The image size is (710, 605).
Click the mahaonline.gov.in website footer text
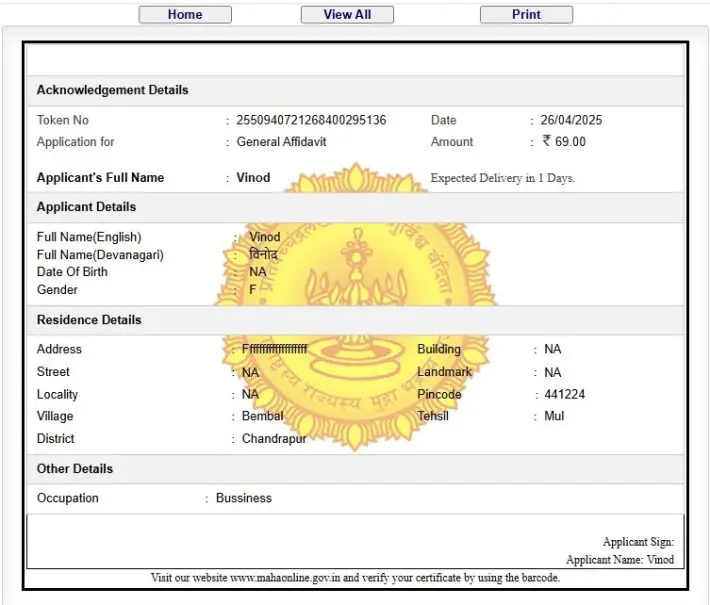(355, 578)
